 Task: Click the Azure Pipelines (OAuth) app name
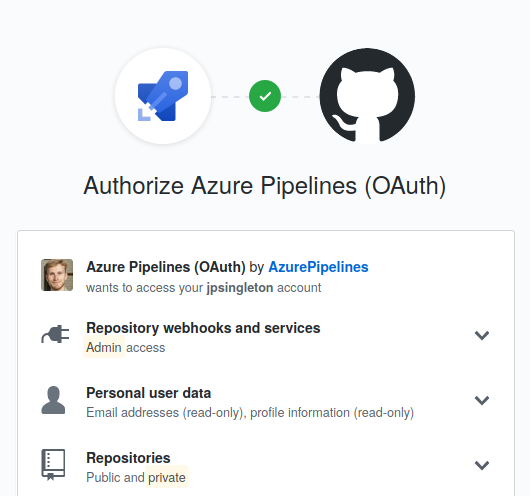click(x=166, y=267)
